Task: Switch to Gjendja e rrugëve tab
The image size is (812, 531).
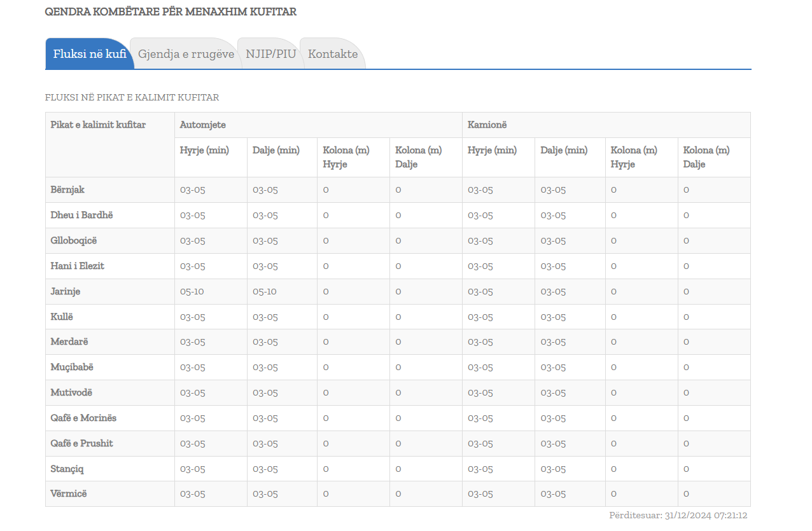Action: [186, 54]
